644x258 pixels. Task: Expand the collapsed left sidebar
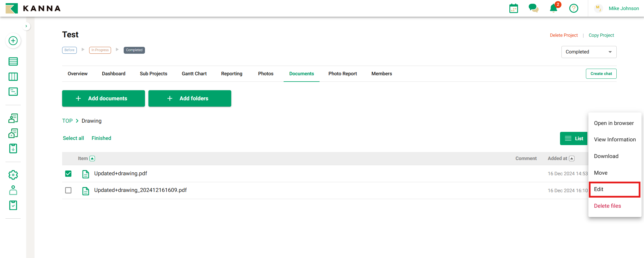pyautogui.click(x=26, y=26)
